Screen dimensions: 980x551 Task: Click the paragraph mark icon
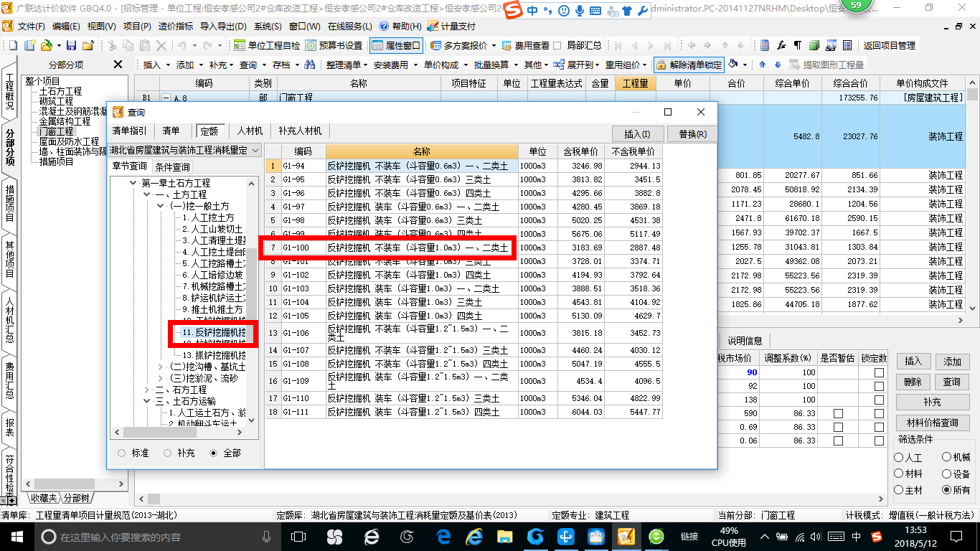(798, 45)
